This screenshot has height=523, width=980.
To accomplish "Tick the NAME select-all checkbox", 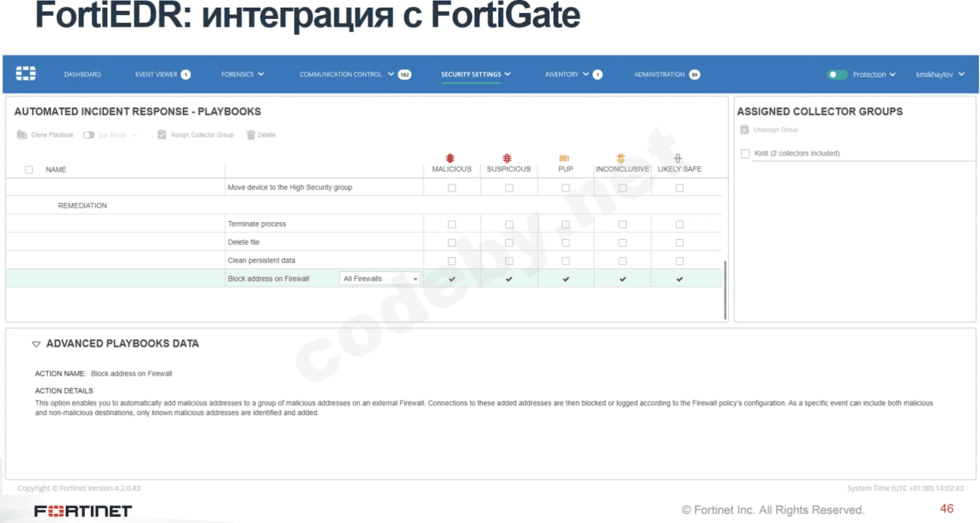I will [x=29, y=170].
